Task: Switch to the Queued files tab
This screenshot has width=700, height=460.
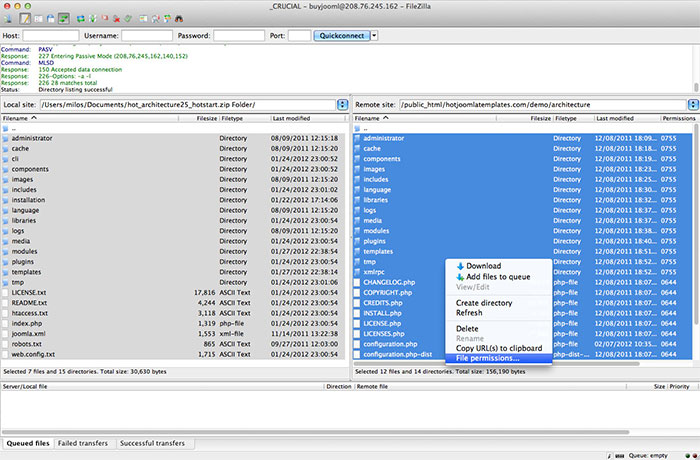Action: pyautogui.click(x=28, y=443)
